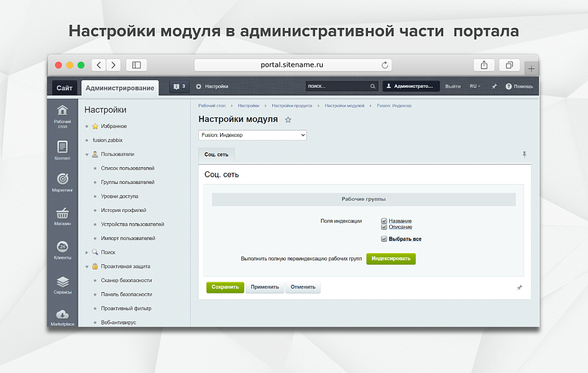This screenshot has width=588, height=373.
Task: Open notifications showing 3 messages
Action: pos(178,86)
